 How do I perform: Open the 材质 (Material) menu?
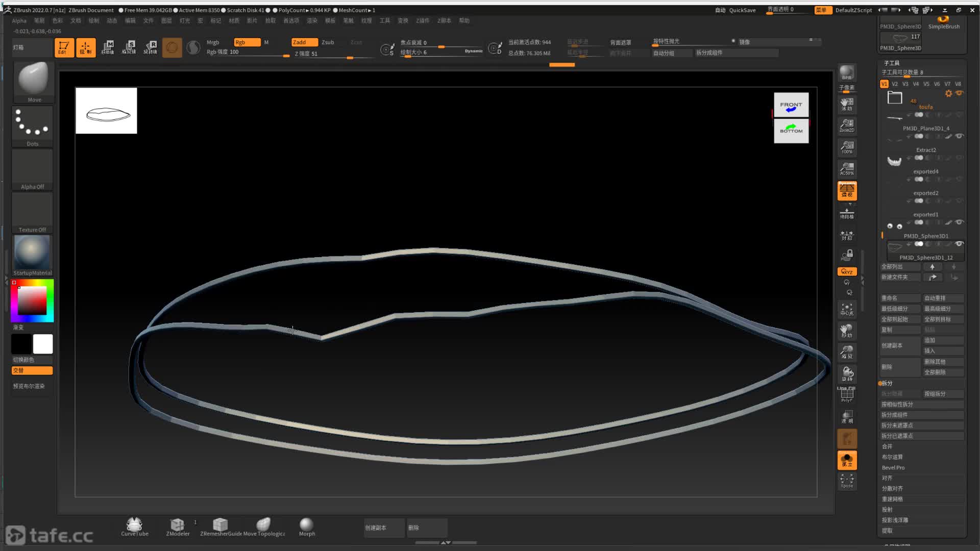point(234,21)
